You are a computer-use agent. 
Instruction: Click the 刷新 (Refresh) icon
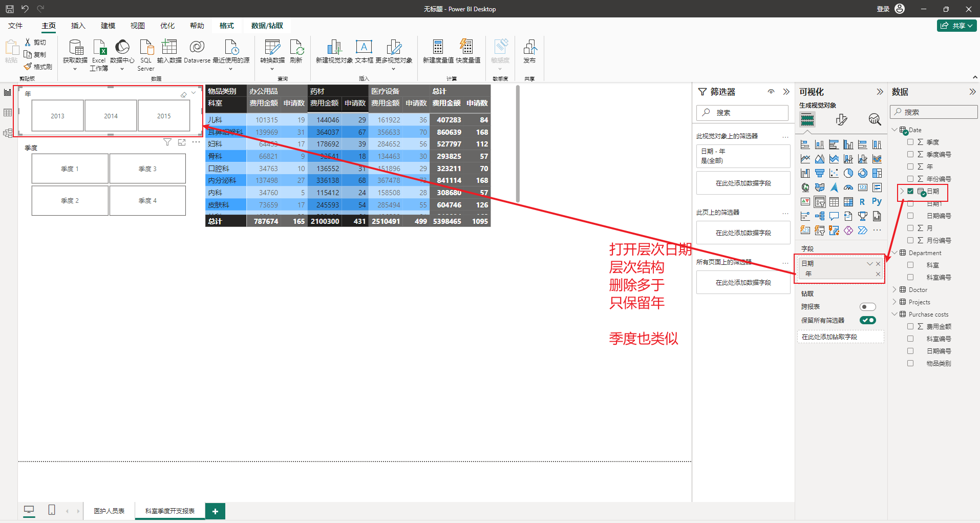(x=296, y=51)
